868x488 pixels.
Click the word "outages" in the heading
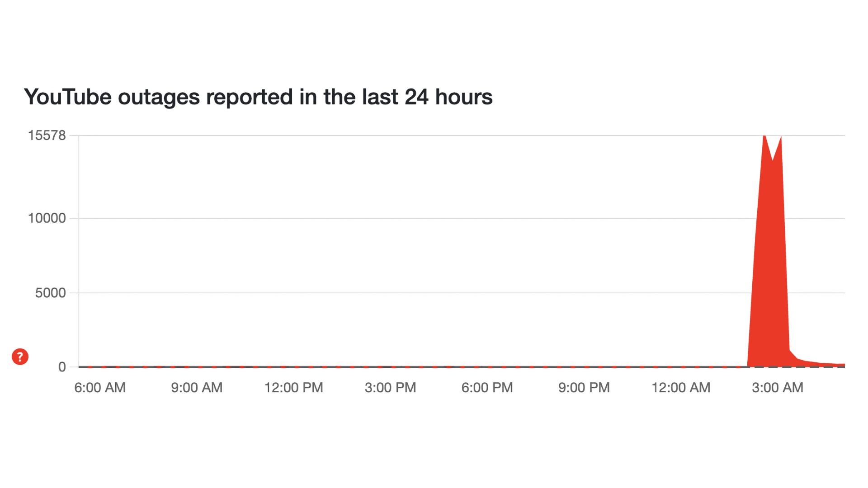coord(159,97)
